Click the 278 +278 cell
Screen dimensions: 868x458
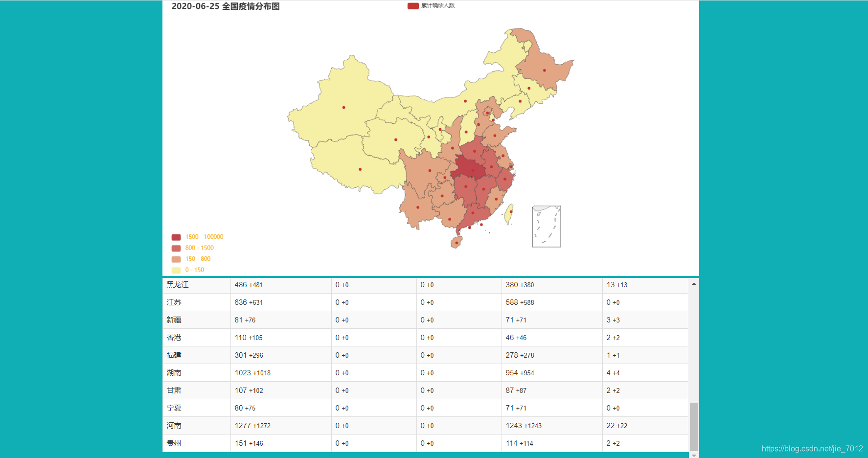coord(552,355)
